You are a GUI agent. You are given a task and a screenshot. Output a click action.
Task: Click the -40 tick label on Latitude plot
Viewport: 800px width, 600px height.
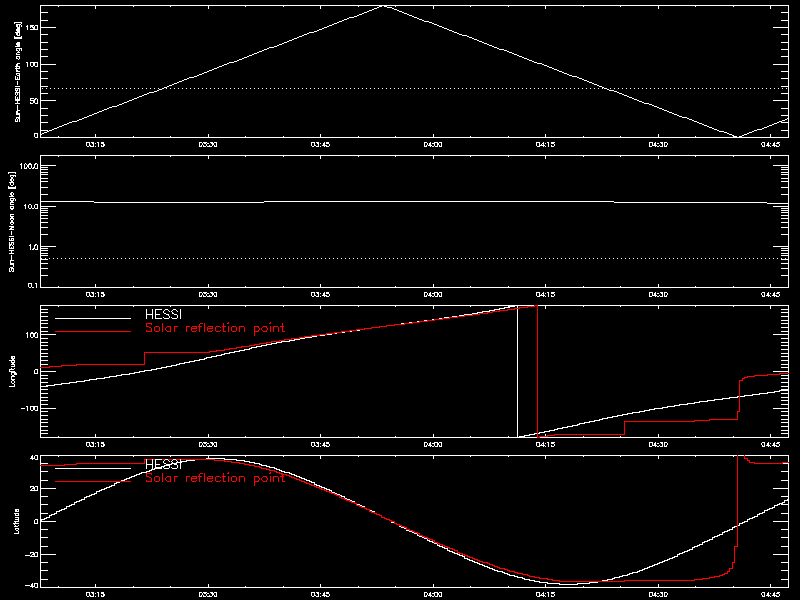[x=32, y=585]
